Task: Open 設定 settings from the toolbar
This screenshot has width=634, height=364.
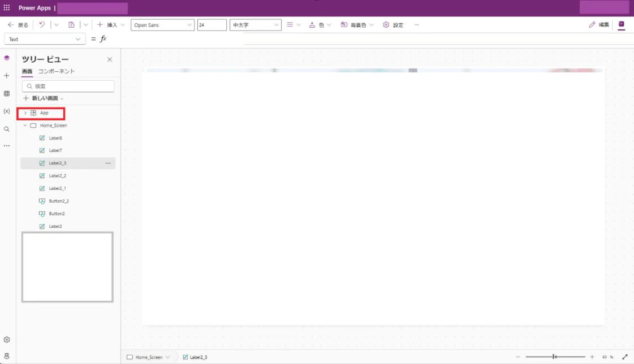Action: [393, 25]
